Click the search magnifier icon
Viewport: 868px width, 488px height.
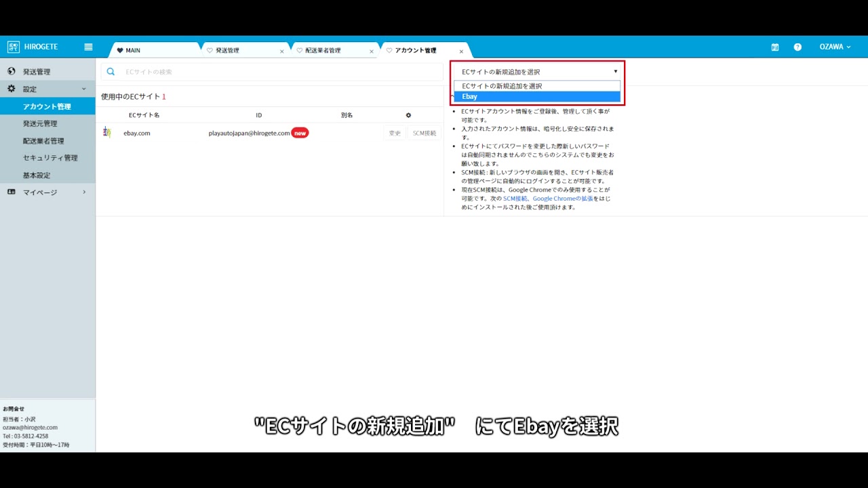pyautogui.click(x=111, y=71)
